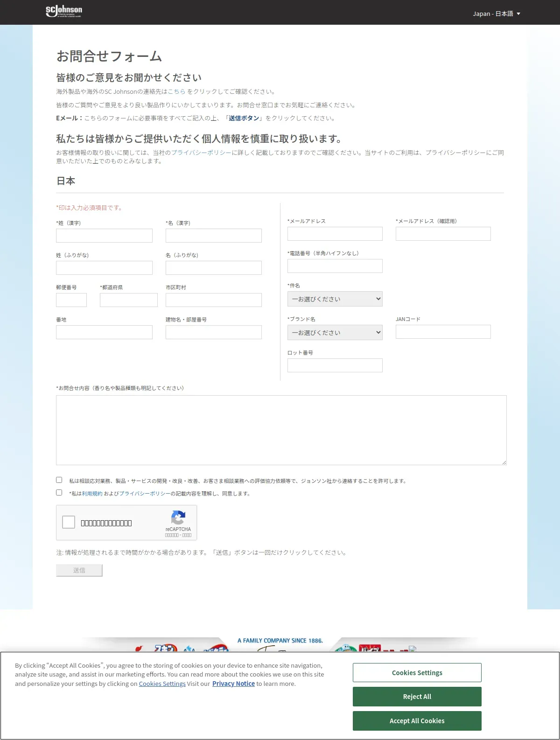The height and width of the screenshot is (740, 560).
Task: Focus the 名（ふりがな） input field
Action: point(214,268)
